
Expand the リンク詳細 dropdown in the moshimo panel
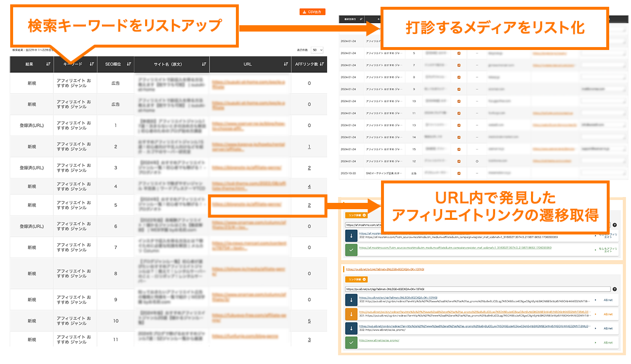pyautogui.click(x=357, y=215)
